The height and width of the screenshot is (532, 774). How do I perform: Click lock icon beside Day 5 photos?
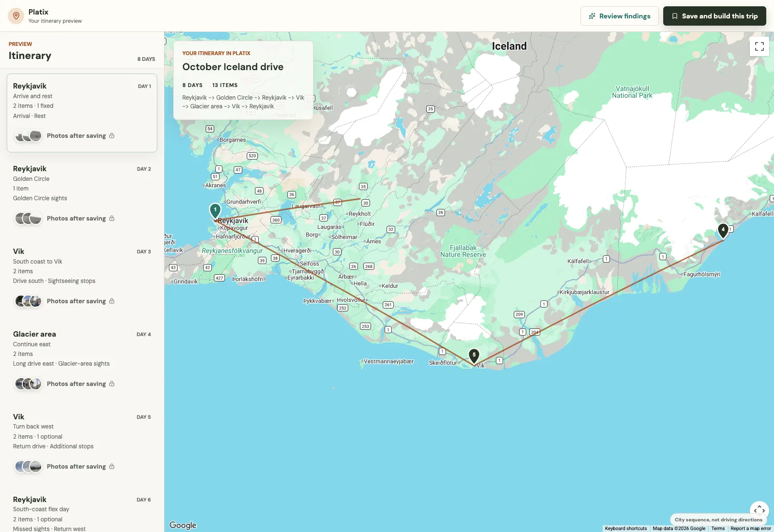click(112, 466)
